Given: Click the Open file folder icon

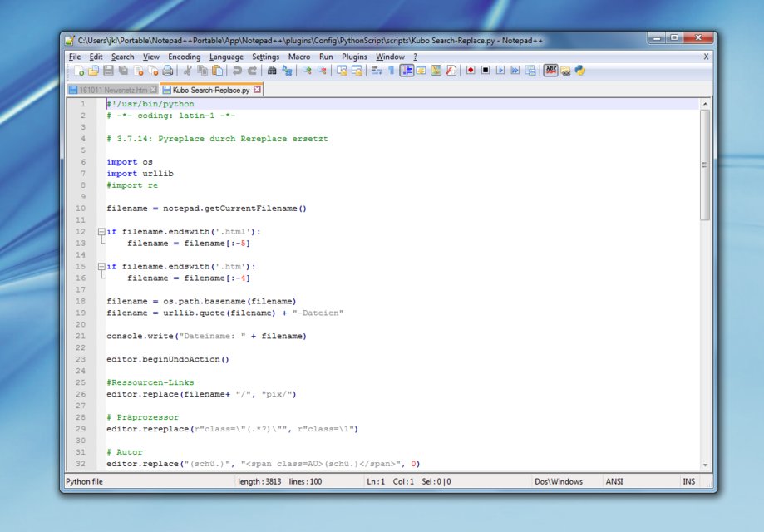Looking at the screenshot, I should pos(93,71).
